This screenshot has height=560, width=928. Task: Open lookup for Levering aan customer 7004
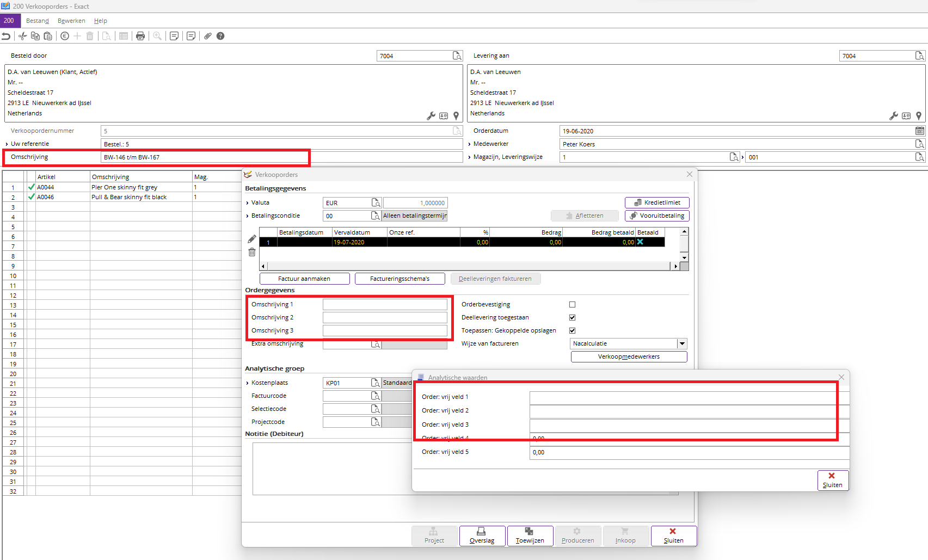[x=919, y=56]
